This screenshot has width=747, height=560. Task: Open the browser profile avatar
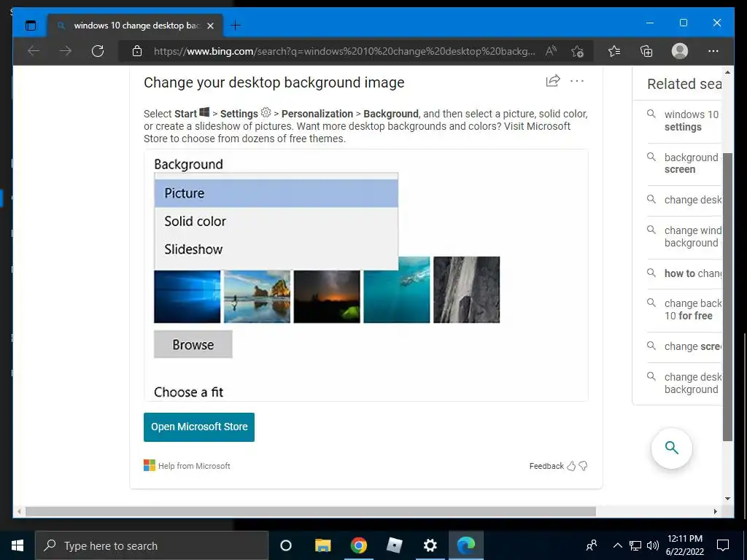679,51
